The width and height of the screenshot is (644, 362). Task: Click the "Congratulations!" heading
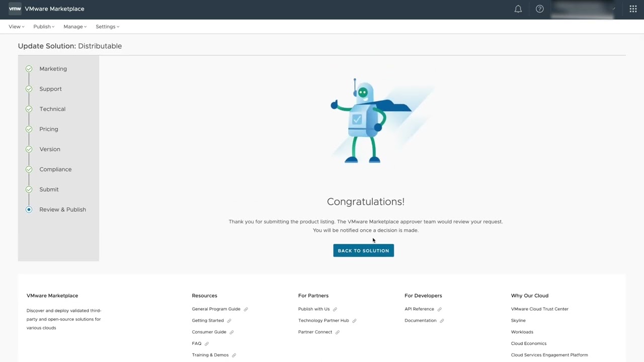tap(366, 202)
